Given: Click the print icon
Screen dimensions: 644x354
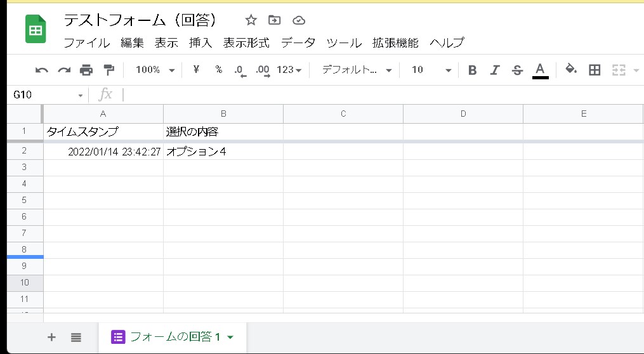Looking at the screenshot, I should pos(86,70).
